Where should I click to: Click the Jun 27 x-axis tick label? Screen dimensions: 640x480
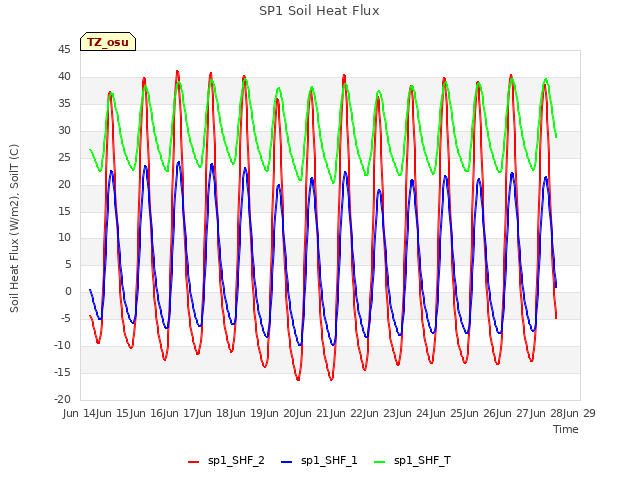tap(514, 413)
